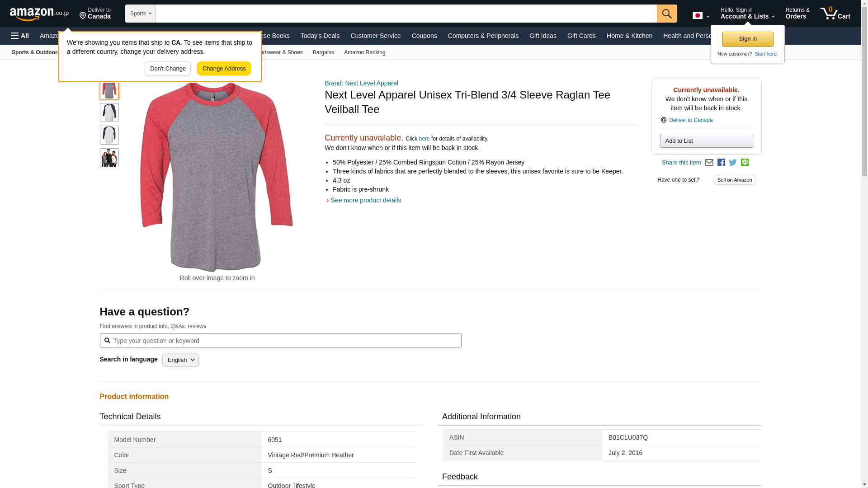Share product on Twitter
The height and width of the screenshot is (488, 868).
pyautogui.click(x=733, y=163)
